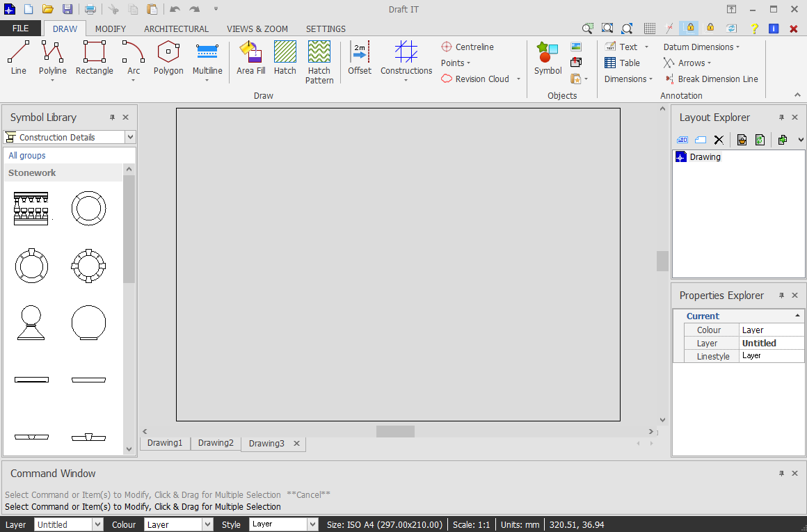The width and height of the screenshot is (807, 532).
Task: Click the Revision Cloud tool
Action: click(x=476, y=79)
